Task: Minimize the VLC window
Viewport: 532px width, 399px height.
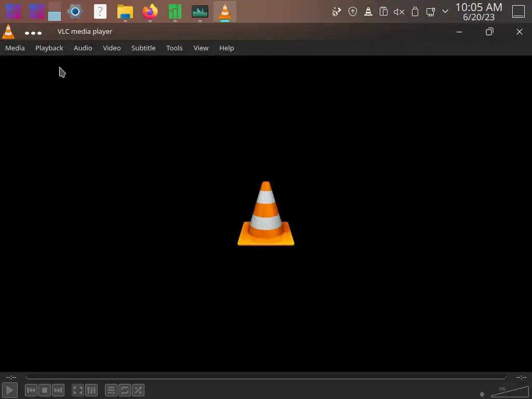Action: point(459,32)
